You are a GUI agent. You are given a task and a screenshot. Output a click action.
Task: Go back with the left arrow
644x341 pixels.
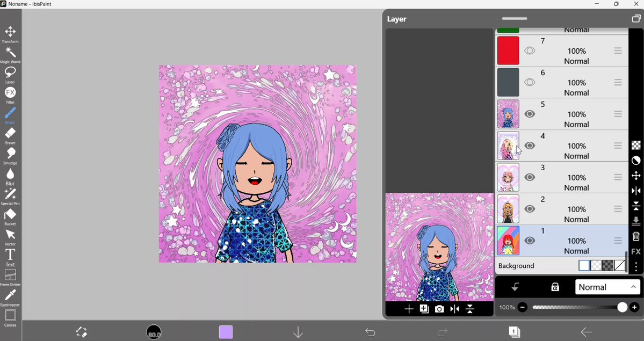586,332
